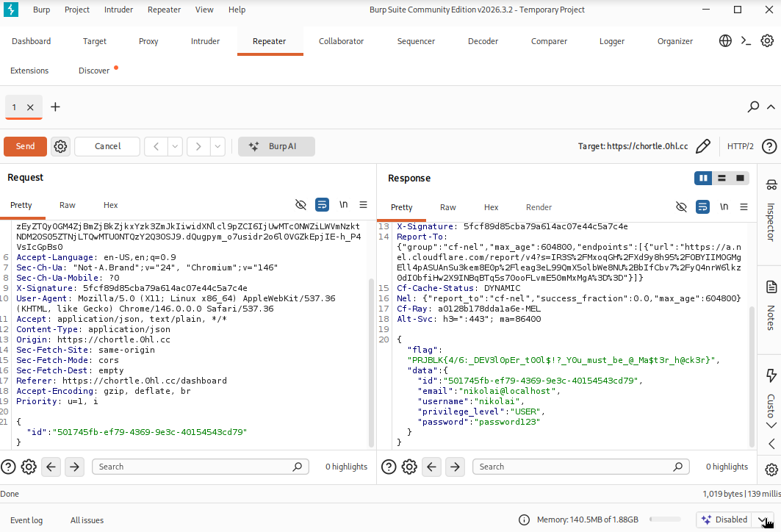This screenshot has width=781, height=532.
Task: Click Request search help icon
Action: (8, 467)
